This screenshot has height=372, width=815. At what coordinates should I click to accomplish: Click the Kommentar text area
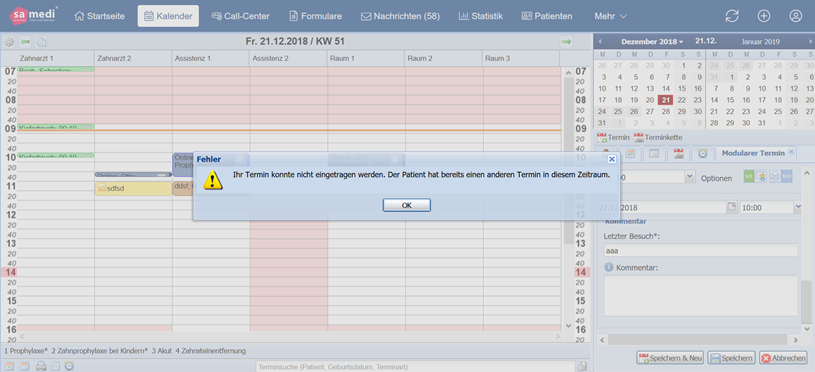[x=700, y=296]
